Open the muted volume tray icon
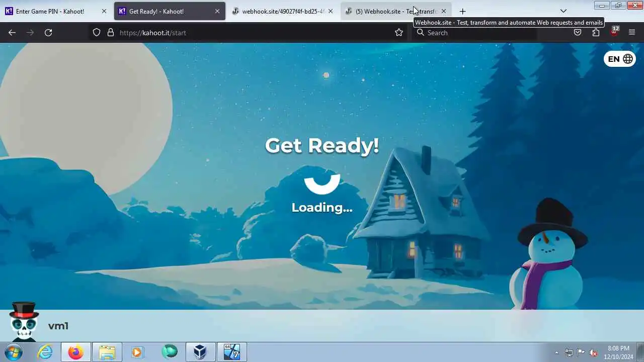The image size is (644, 362). click(x=593, y=352)
